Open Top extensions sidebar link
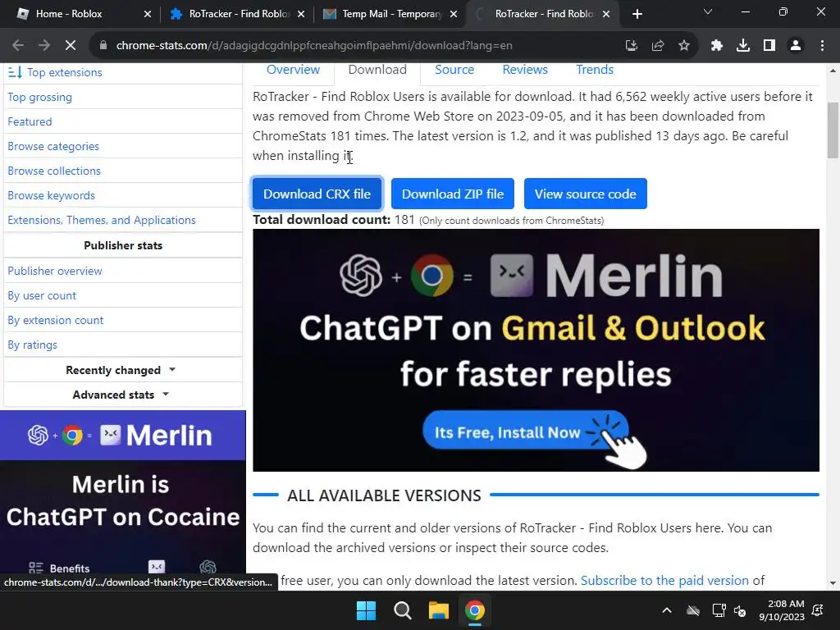 [64, 72]
